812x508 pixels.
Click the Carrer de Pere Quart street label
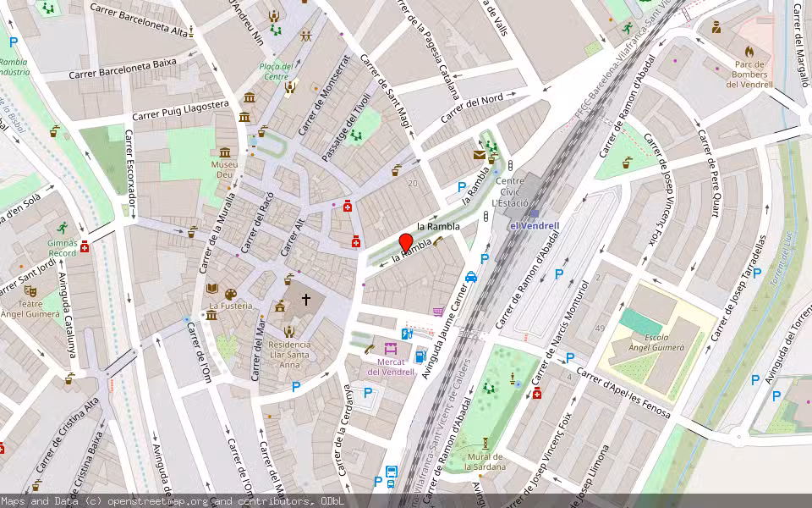coord(709,173)
